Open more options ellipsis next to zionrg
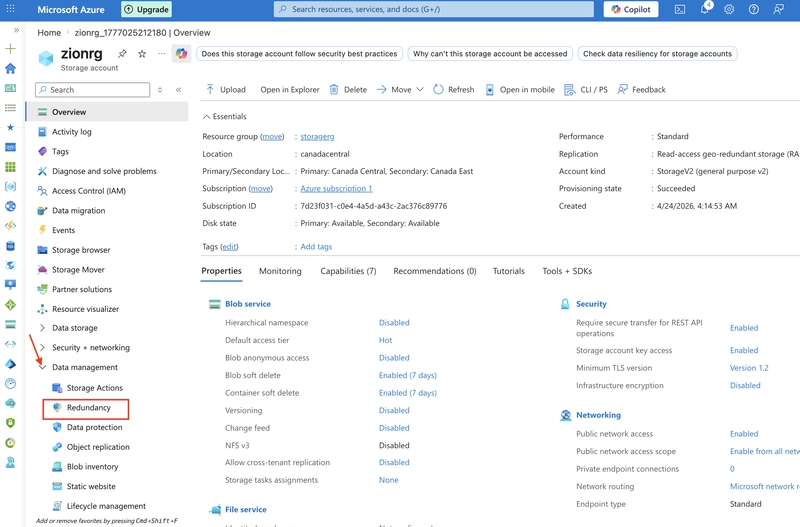This screenshot has width=800, height=527. tap(162, 54)
